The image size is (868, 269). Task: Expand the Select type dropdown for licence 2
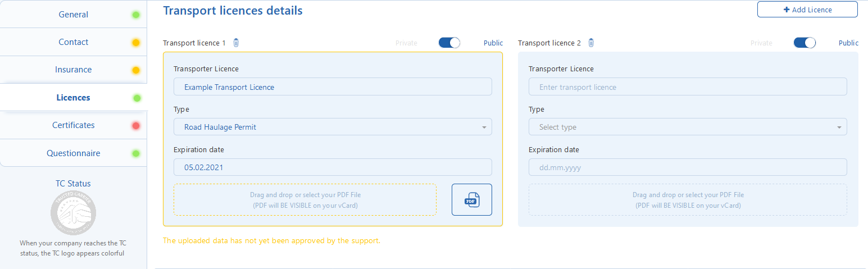688,127
